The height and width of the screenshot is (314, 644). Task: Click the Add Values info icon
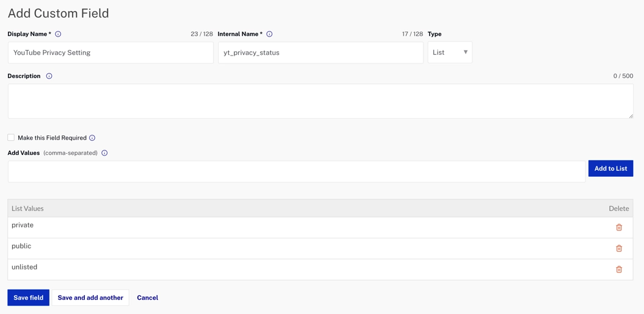(104, 153)
